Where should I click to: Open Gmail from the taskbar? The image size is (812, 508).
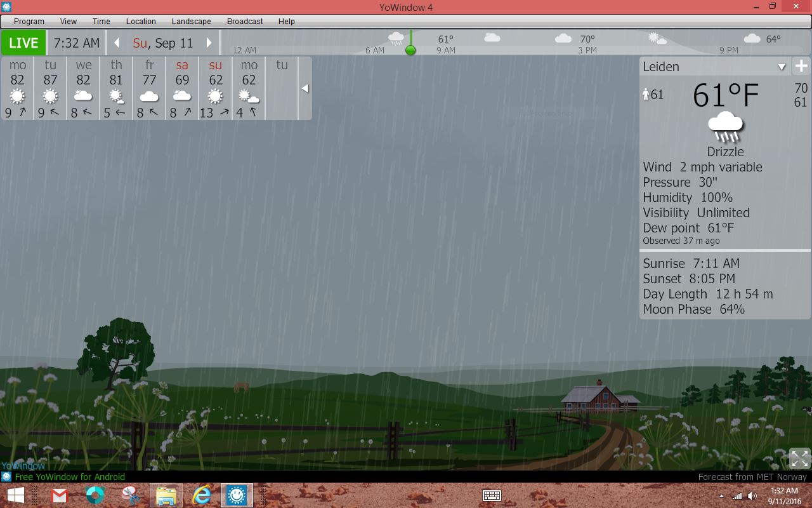click(x=60, y=495)
